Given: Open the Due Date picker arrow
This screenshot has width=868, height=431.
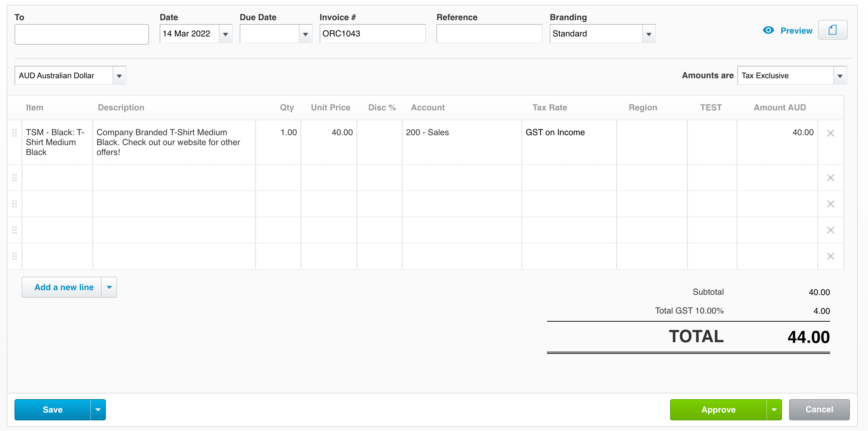Looking at the screenshot, I should [305, 34].
